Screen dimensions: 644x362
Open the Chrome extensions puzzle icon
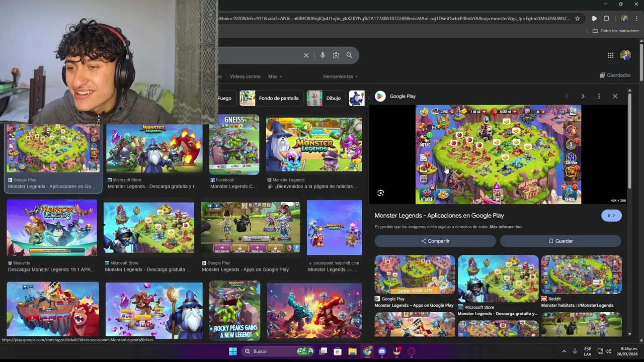(607, 19)
